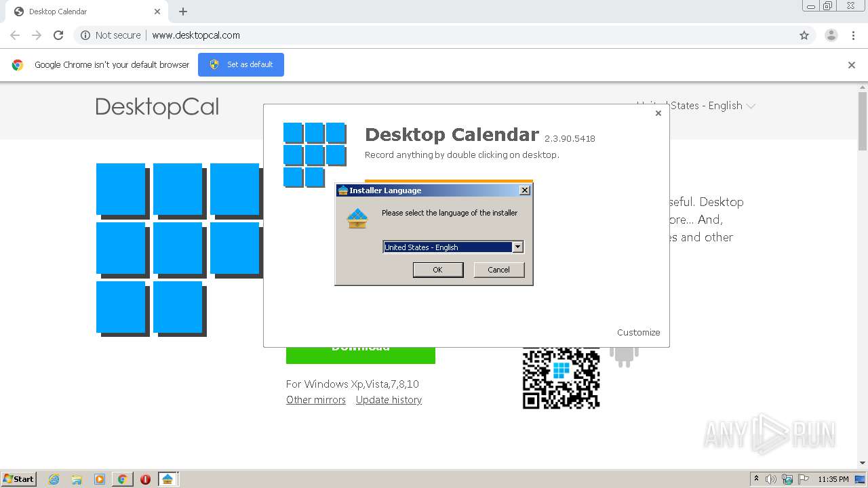Viewport: 868px width, 488px height.
Task: Click the text For Windows Xp,Vista,7,8,10
Action: [353, 384]
